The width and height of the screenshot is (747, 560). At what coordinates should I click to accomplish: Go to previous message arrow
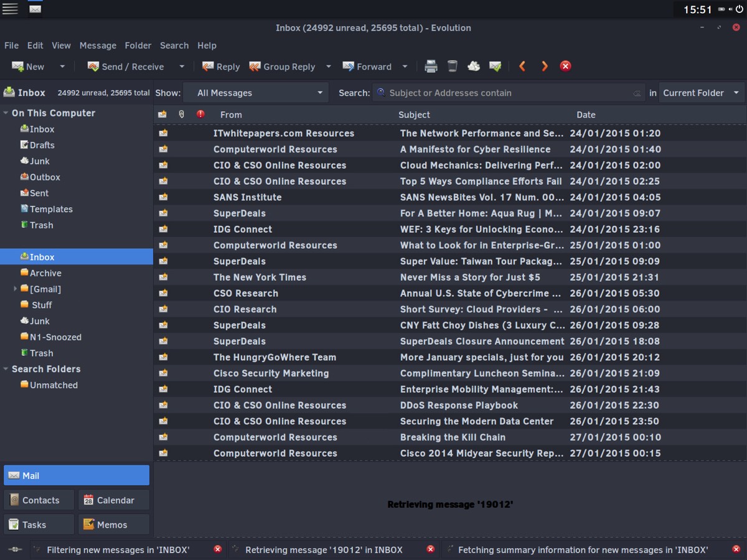point(522,66)
